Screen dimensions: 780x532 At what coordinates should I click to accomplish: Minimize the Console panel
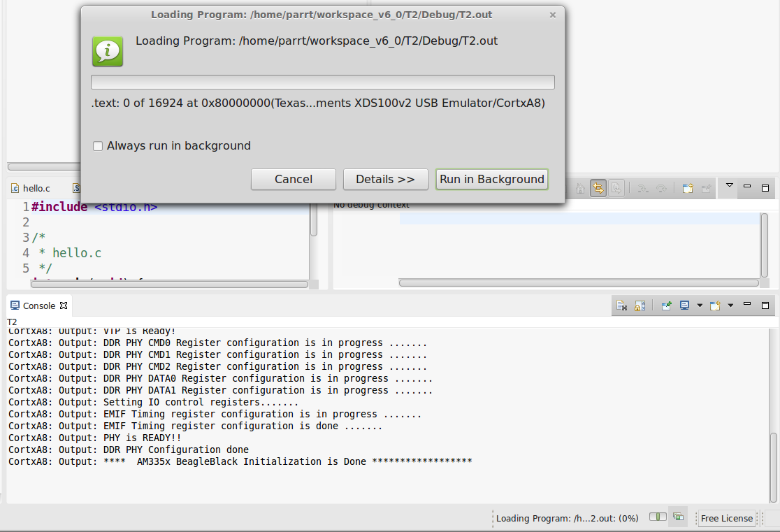point(747,303)
